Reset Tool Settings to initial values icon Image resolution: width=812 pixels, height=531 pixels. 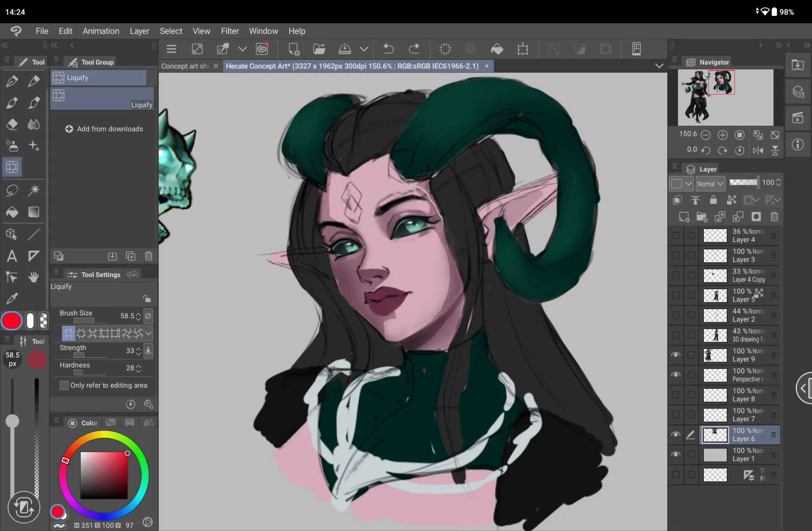(x=130, y=404)
